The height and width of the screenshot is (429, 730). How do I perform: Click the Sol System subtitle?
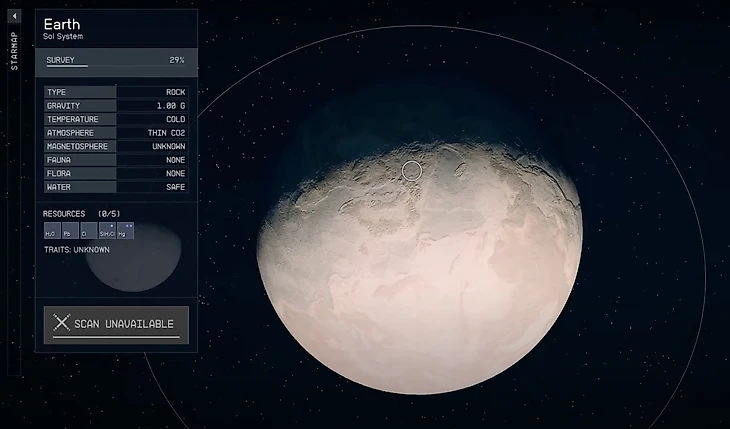click(63, 36)
